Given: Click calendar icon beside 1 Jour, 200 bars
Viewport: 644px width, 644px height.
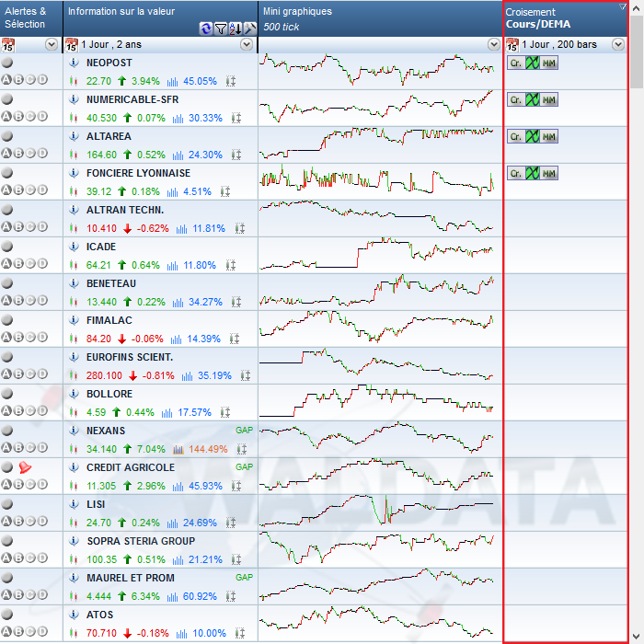Looking at the screenshot, I should 512,44.
